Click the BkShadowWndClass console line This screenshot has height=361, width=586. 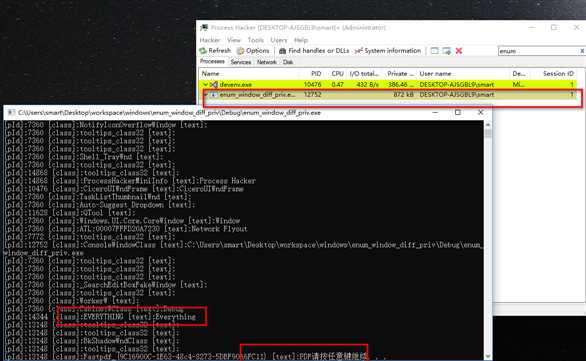click(x=92, y=341)
